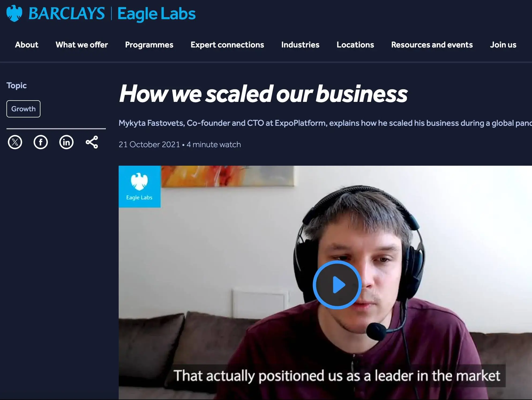This screenshot has height=400, width=532.
Task: Share article on X (Twitter)
Action: (x=15, y=142)
